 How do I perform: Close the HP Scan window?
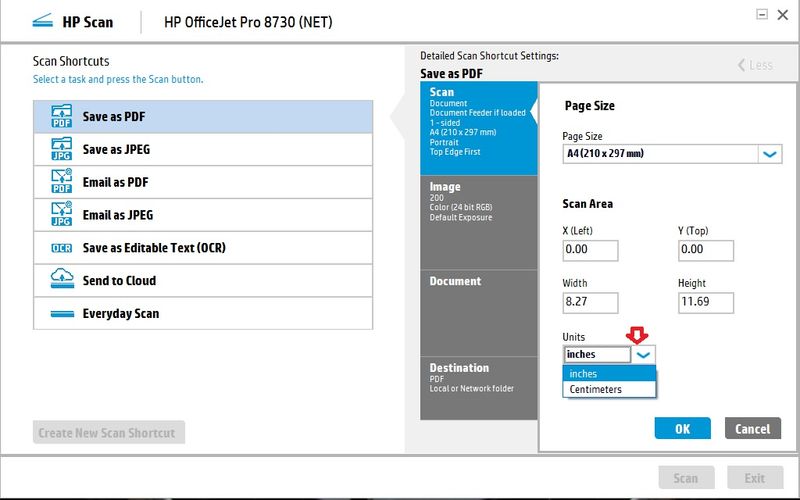click(x=783, y=15)
